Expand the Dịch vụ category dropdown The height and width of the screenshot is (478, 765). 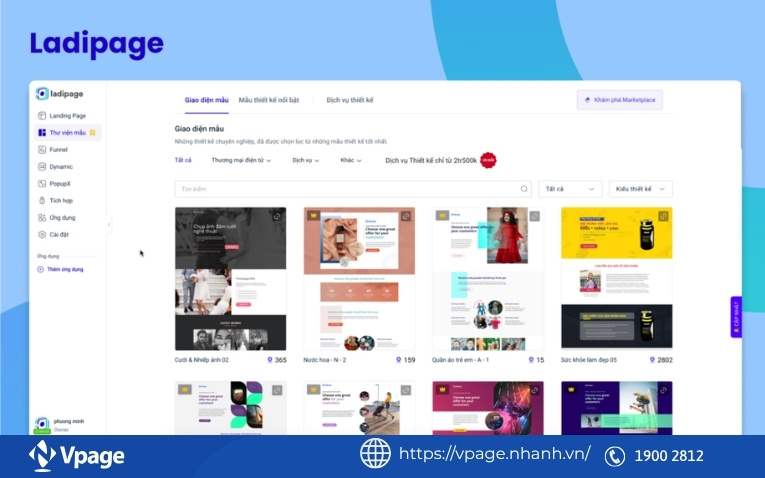305,160
